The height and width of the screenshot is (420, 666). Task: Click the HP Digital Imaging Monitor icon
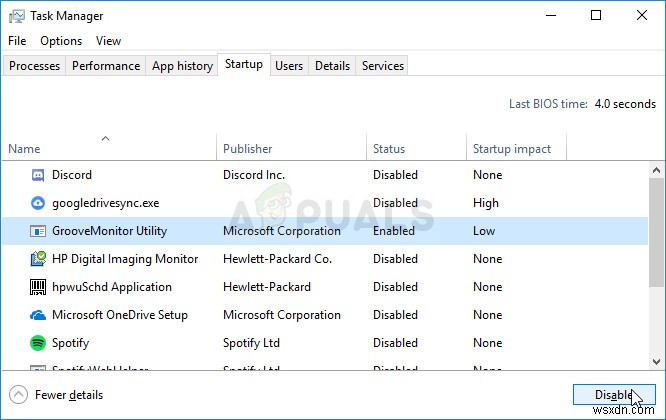(x=38, y=259)
